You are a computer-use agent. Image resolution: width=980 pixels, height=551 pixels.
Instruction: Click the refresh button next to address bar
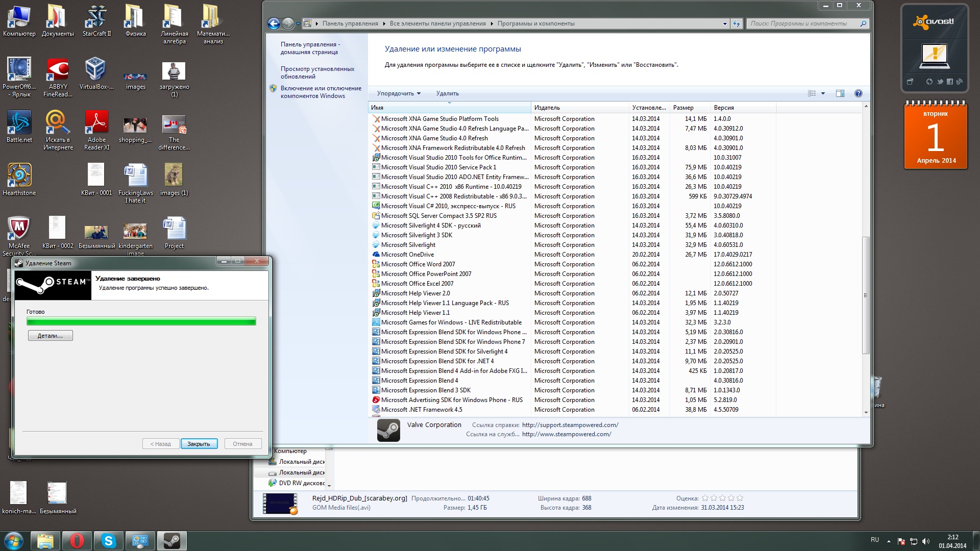coord(736,23)
